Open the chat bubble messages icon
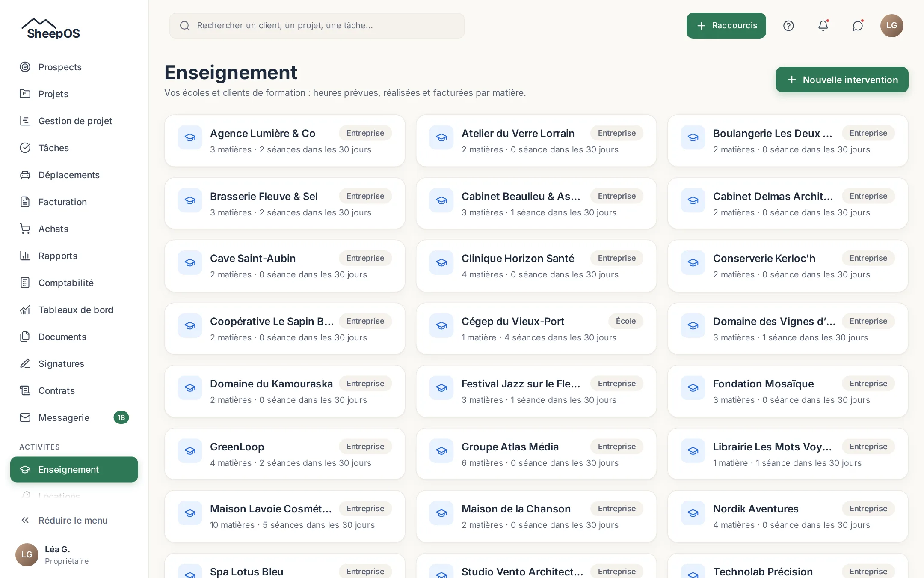 click(858, 26)
